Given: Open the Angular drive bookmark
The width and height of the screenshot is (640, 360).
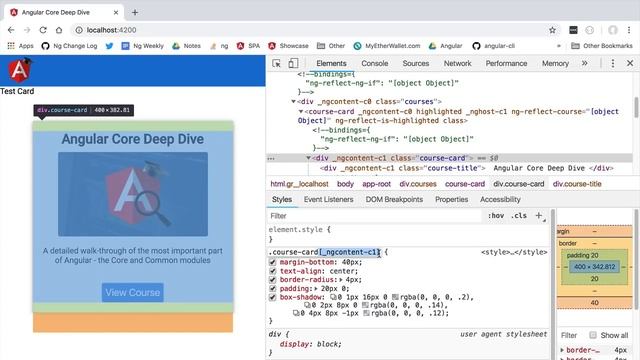Looking at the screenshot, I should pyautogui.click(x=445, y=46).
